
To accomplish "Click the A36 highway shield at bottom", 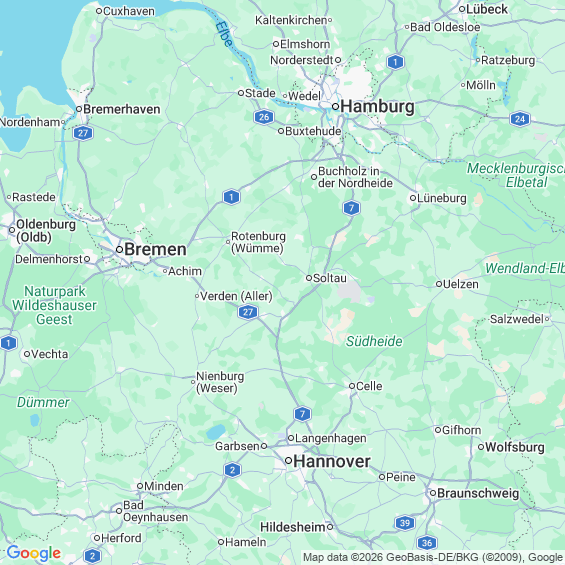I will click(427, 543).
